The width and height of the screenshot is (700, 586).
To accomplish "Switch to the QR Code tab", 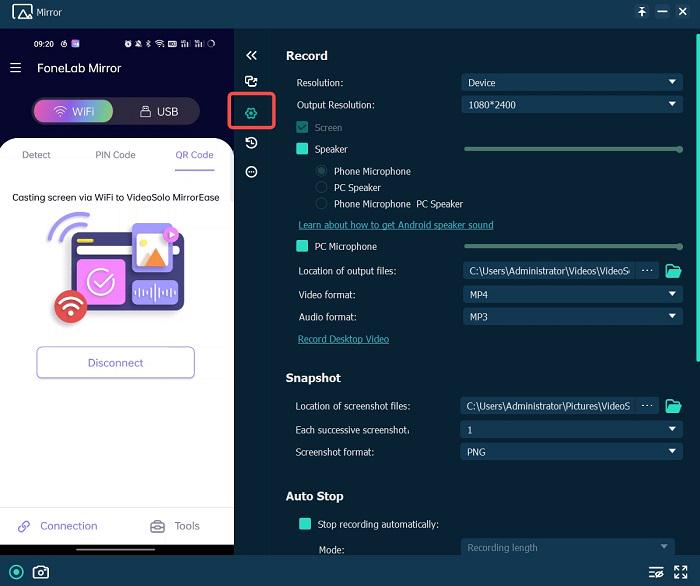I will coord(194,155).
